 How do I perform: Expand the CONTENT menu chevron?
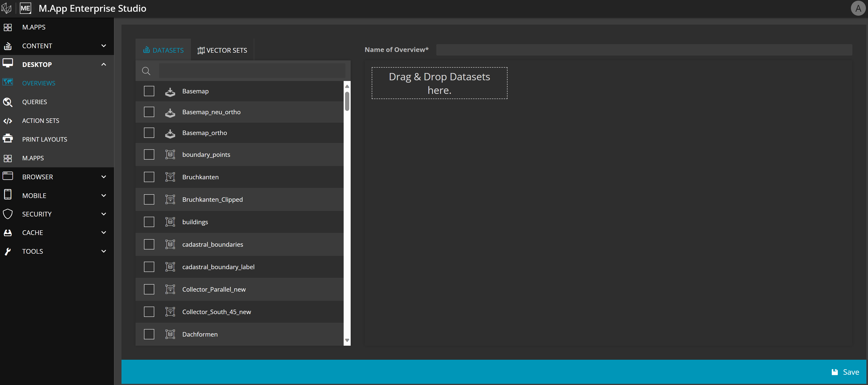[104, 46]
